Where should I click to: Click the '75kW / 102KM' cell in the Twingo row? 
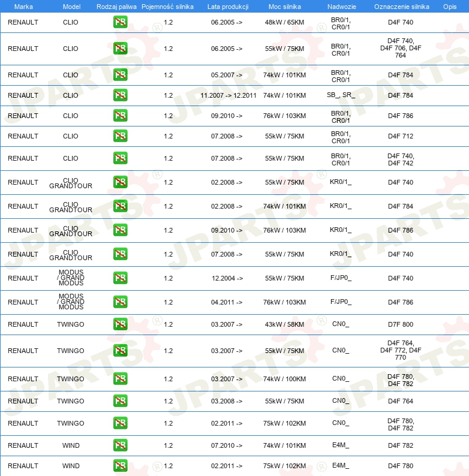click(284, 423)
